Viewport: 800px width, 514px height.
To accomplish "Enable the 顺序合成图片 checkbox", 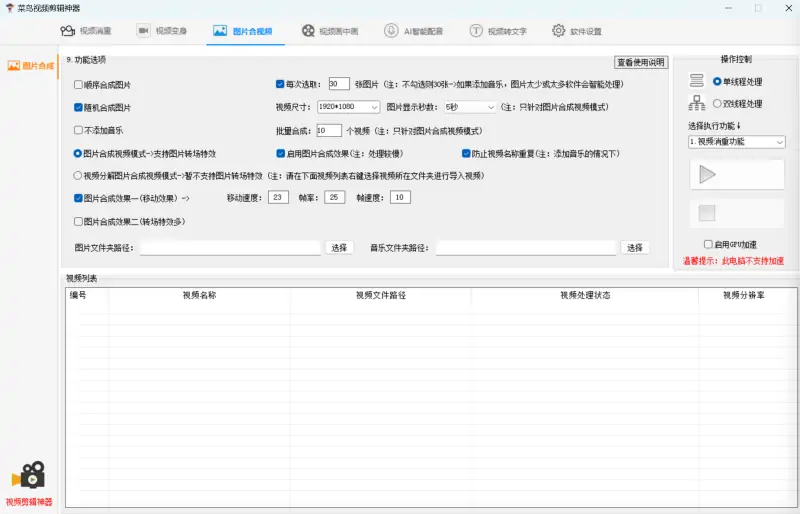I will (78, 85).
